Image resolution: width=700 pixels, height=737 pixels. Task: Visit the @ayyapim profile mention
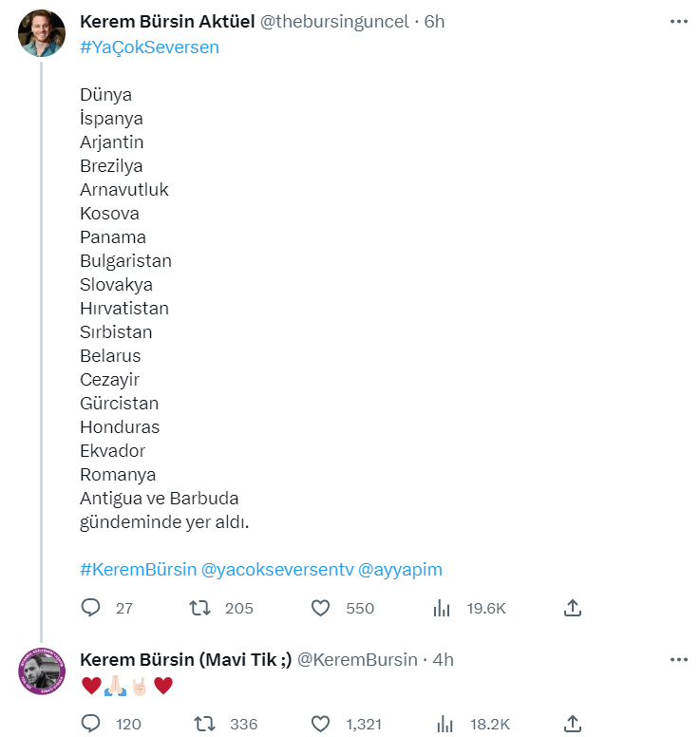(x=399, y=570)
